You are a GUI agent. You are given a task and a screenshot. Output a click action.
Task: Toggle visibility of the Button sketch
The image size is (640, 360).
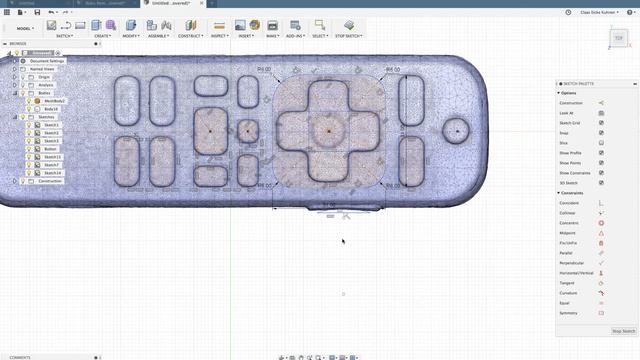[29, 149]
